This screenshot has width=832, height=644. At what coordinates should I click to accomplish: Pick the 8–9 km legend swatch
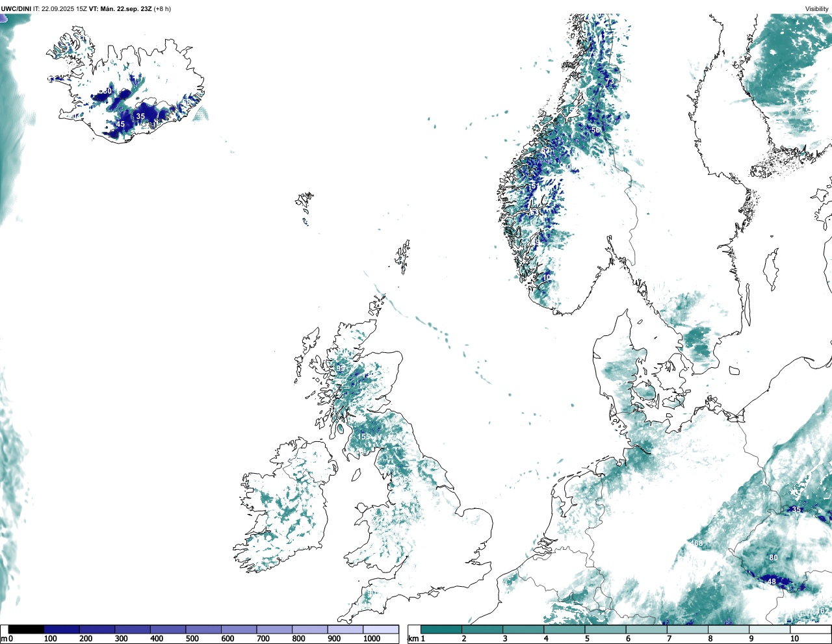coord(729,629)
